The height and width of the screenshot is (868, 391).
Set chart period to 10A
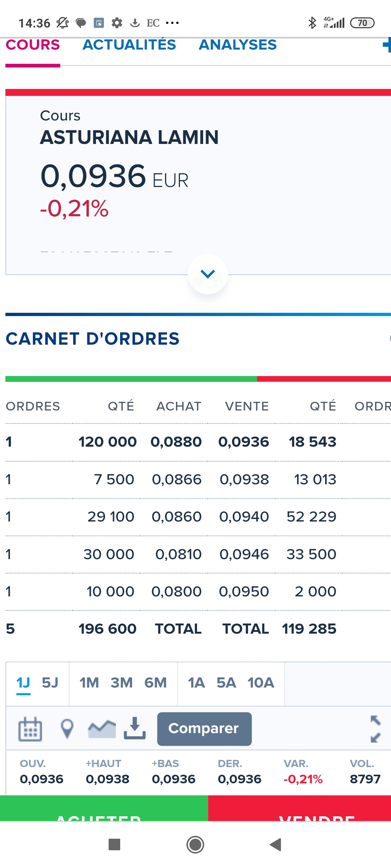(261, 683)
